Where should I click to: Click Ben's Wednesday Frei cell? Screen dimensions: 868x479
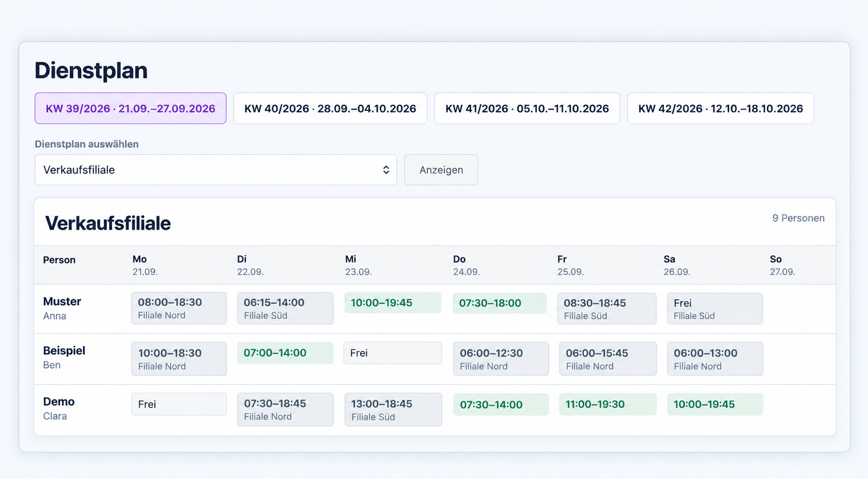[393, 353]
